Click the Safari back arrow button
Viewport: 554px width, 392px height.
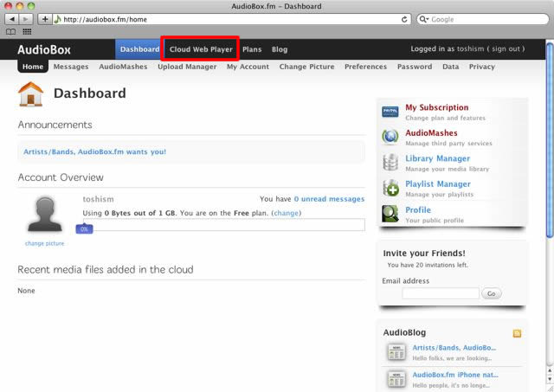[12, 19]
